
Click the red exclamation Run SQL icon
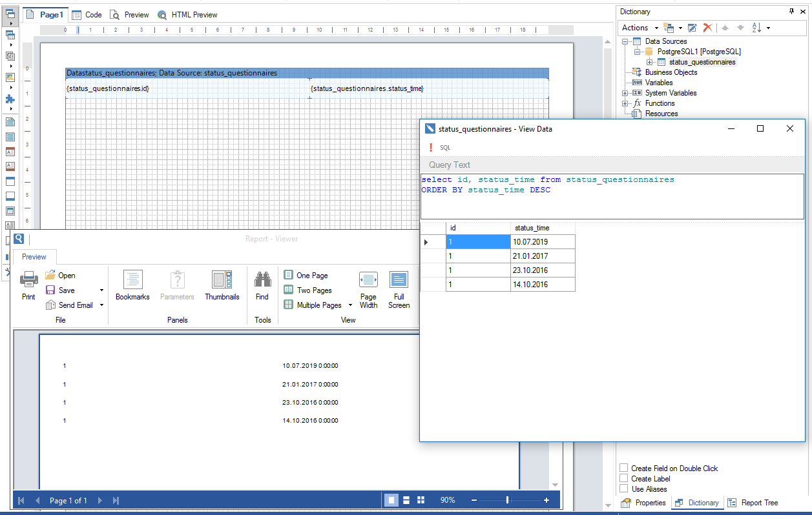[431, 148]
